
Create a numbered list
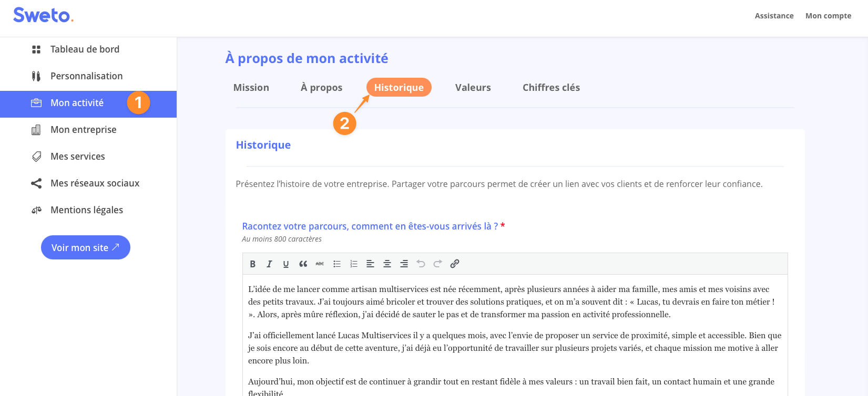[354, 264]
